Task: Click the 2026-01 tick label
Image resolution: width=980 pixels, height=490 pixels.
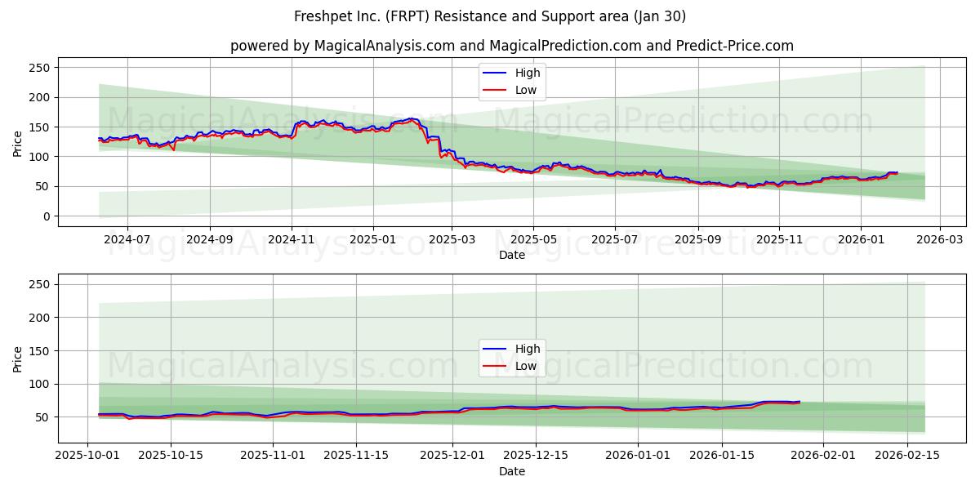Action: pos(861,239)
